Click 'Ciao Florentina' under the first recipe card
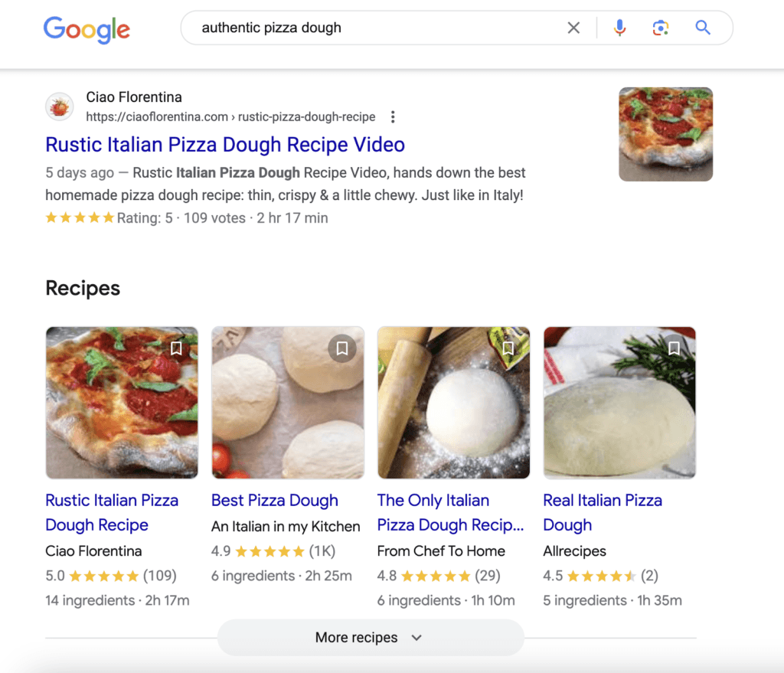784x673 pixels. tap(93, 551)
